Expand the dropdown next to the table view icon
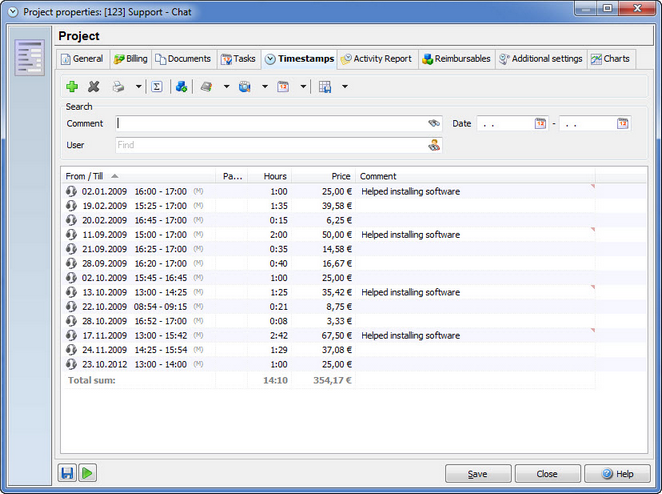This screenshot has height=494, width=662. coord(345,87)
